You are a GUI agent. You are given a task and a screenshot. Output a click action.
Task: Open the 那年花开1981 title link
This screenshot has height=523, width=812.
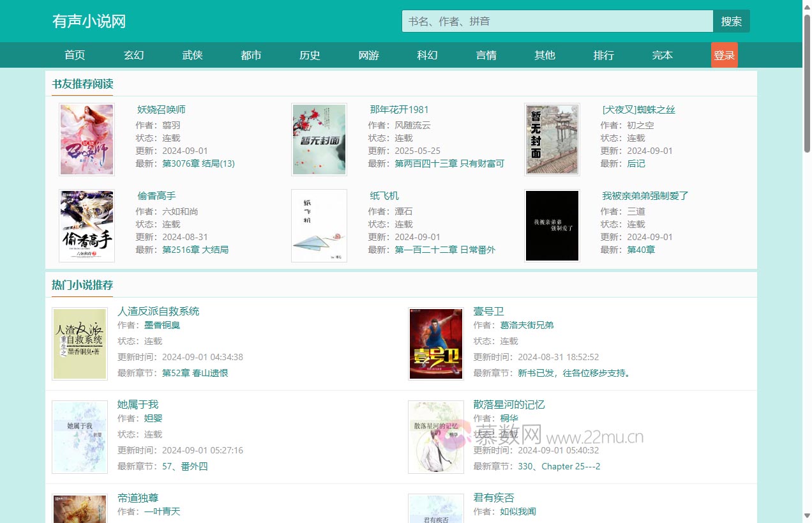pyautogui.click(x=399, y=110)
